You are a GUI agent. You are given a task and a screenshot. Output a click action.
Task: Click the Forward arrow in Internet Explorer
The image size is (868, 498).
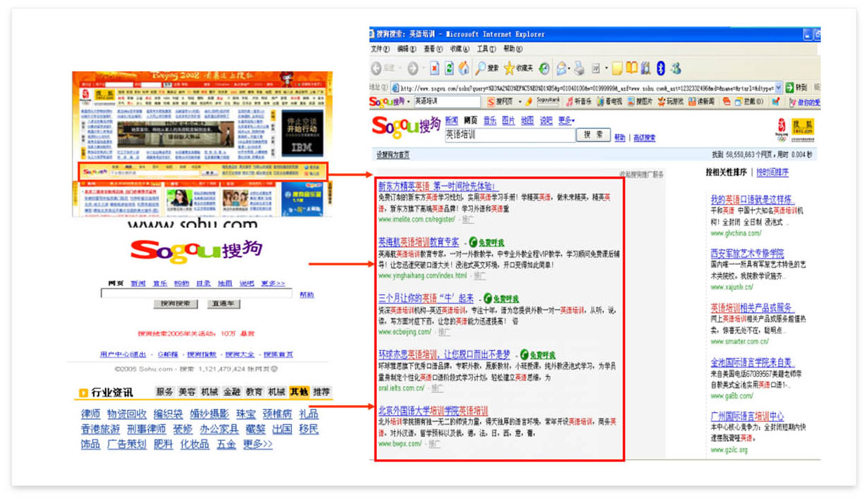[x=413, y=68]
